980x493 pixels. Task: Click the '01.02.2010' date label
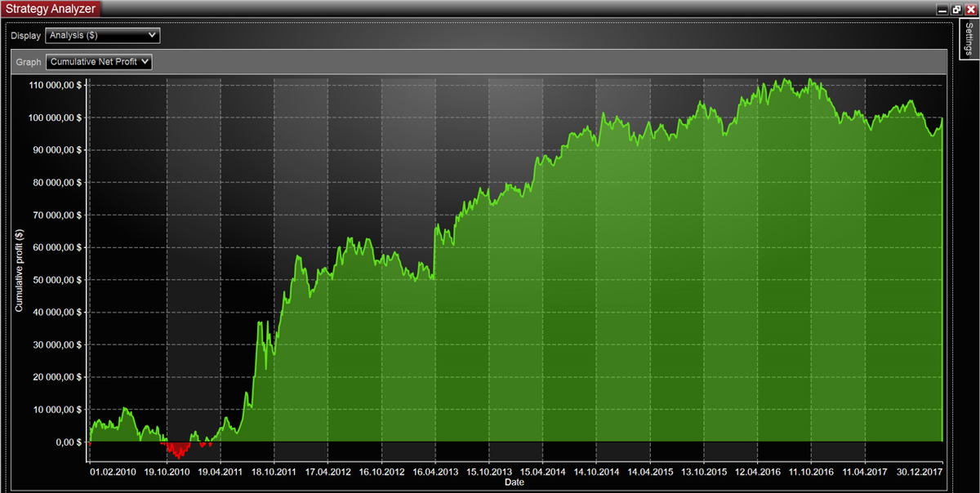[114, 472]
